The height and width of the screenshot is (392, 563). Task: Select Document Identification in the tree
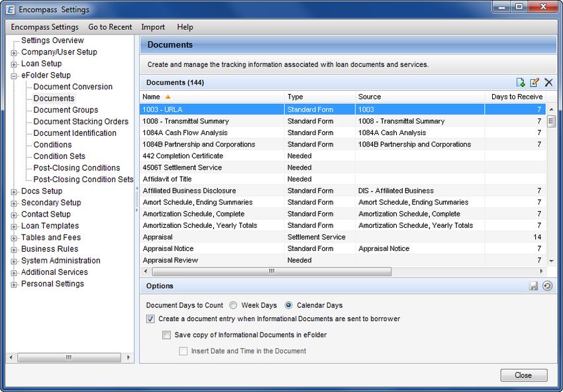(x=75, y=133)
